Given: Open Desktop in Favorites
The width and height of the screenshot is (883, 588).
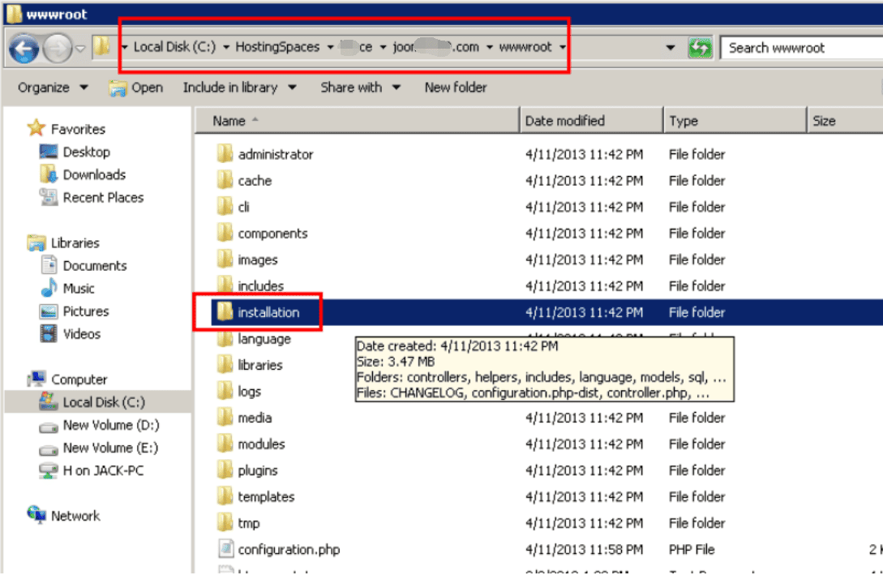Looking at the screenshot, I should click(75, 152).
